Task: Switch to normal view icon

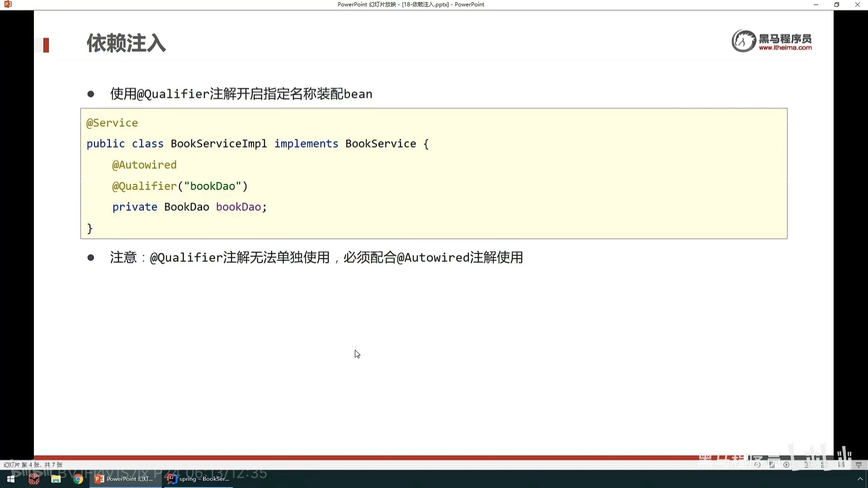Action: (807, 465)
